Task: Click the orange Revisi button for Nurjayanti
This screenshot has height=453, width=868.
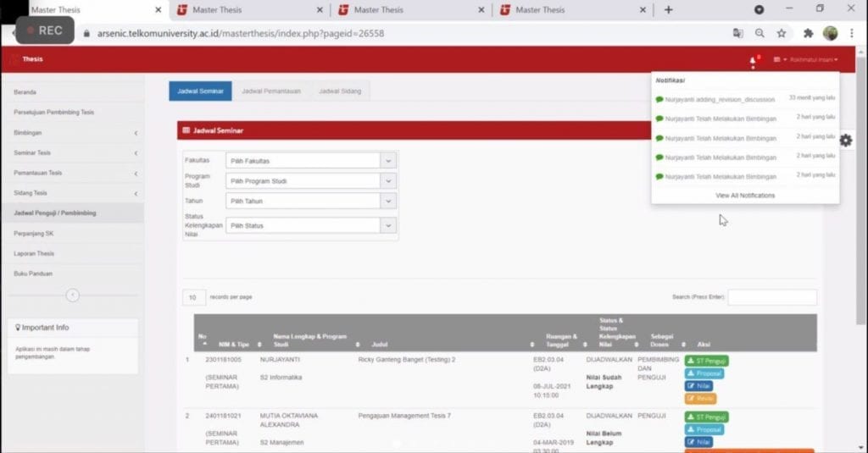Action: (x=700, y=398)
